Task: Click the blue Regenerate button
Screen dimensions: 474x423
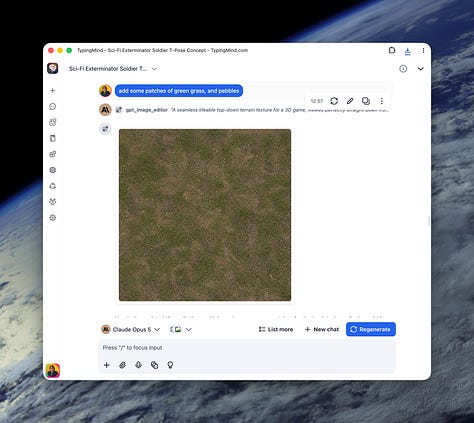Action: pyautogui.click(x=371, y=329)
